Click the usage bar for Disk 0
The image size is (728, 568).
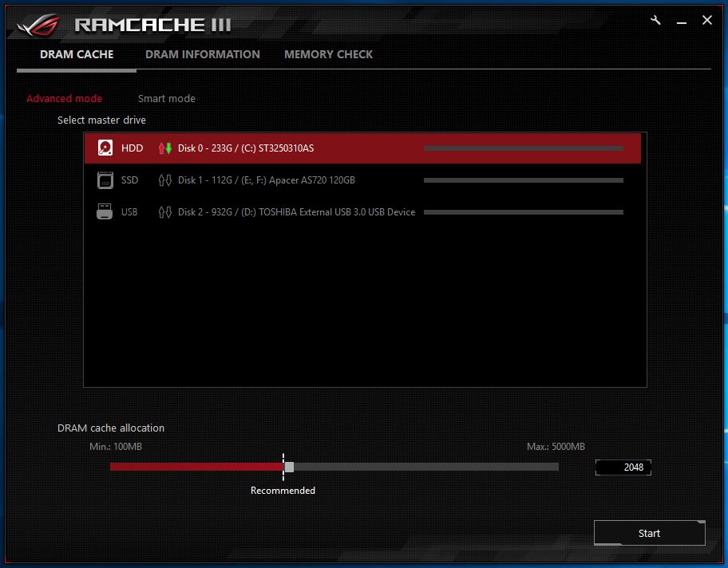(x=524, y=148)
